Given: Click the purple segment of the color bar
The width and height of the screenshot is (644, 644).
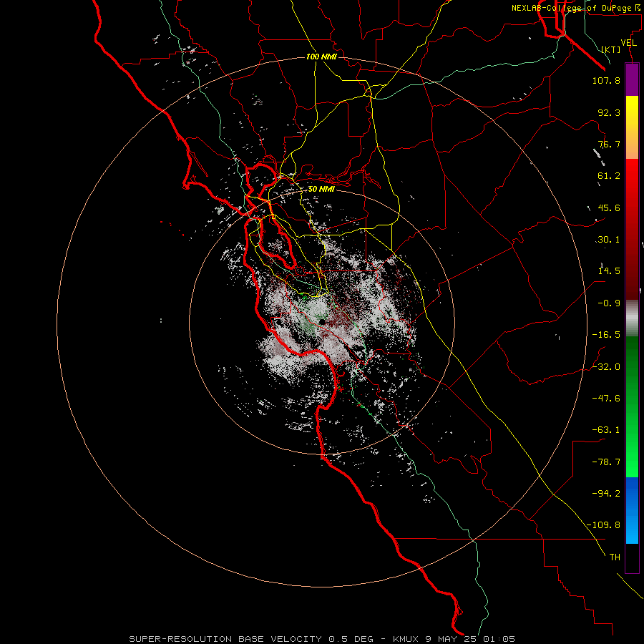Looking at the screenshot, I should (632, 80).
